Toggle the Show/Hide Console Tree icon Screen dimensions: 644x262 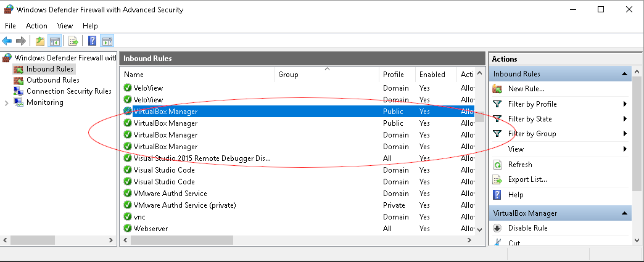55,41
